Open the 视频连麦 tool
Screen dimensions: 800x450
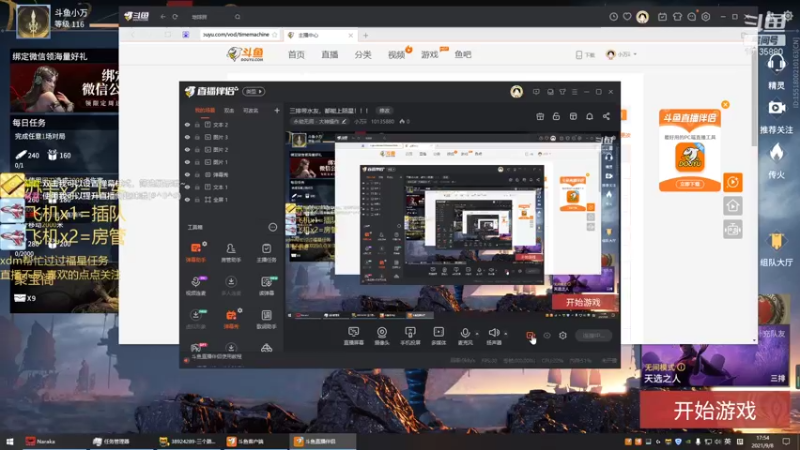(x=195, y=286)
